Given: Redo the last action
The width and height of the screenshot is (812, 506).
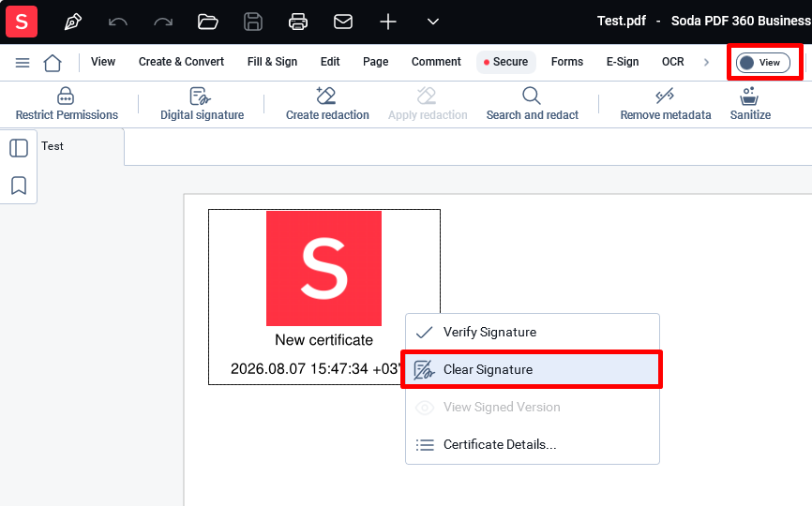Looking at the screenshot, I should point(163,22).
